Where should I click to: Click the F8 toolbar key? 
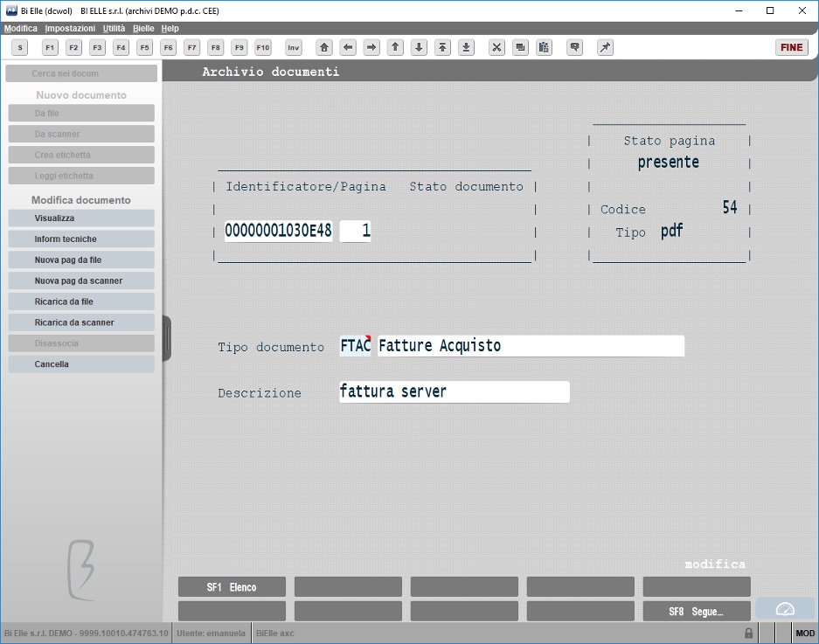[x=216, y=47]
